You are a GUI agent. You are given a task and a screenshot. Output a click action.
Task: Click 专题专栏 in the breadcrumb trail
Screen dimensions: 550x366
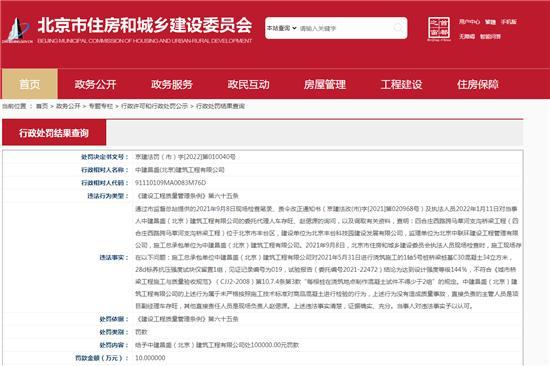[x=101, y=106]
